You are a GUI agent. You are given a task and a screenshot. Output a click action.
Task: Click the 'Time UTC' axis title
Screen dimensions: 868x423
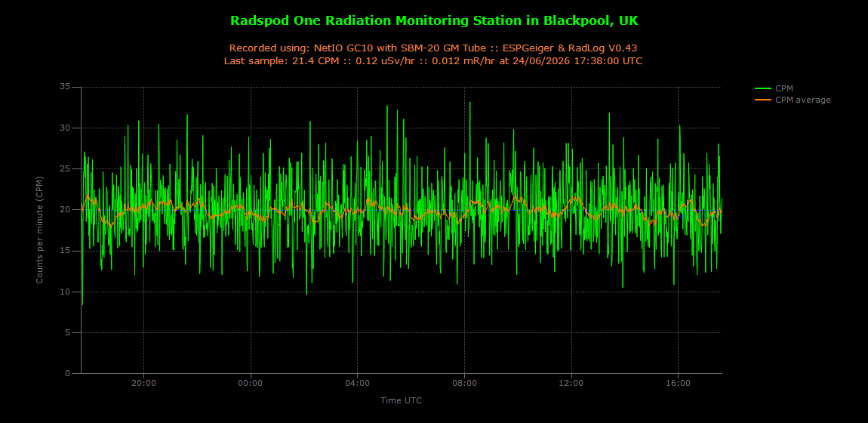click(402, 400)
